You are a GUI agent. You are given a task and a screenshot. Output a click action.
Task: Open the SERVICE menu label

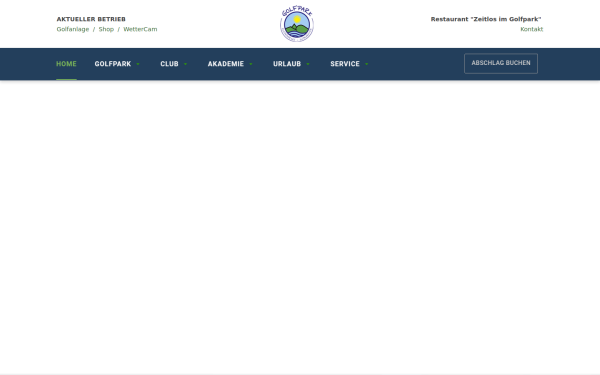(345, 64)
